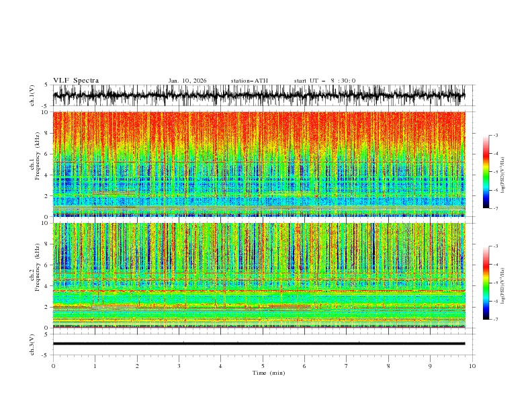The image size is (532, 411).
Task: Click the "-7" tick on ch.1 color bar
Action: pyautogui.click(x=496, y=208)
